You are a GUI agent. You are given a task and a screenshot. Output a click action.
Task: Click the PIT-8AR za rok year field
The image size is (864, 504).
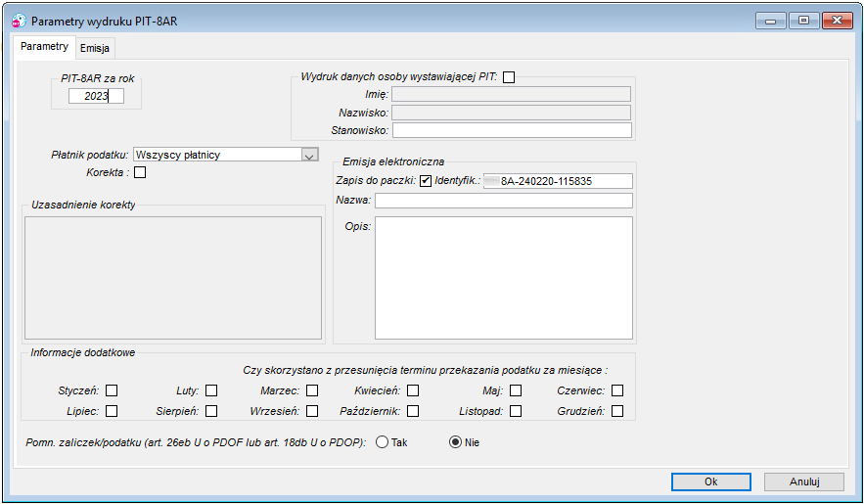(x=97, y=96)
